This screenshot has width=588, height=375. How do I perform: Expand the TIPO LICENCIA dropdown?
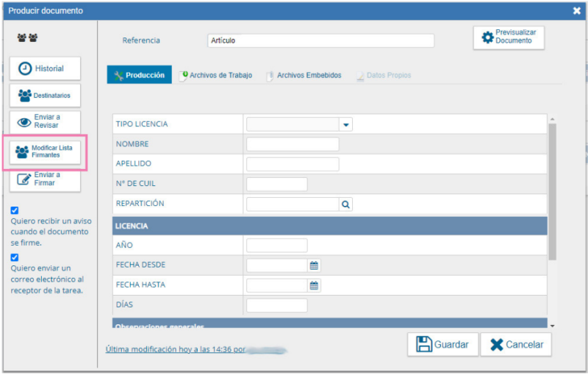pyautogui.click(x=345, y=125)
